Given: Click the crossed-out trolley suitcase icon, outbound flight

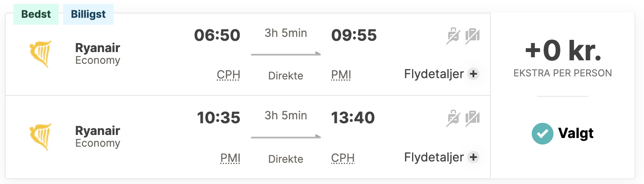Looking at the screenshot, I should tap(453, 36).
